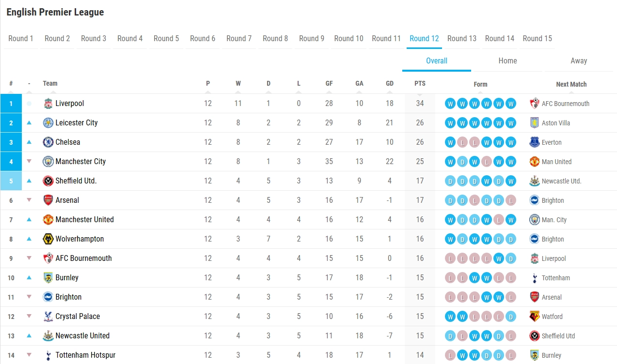617x364 pixels.
Task: Open the Round 8 tab
Action: click(x=275, y=39)
